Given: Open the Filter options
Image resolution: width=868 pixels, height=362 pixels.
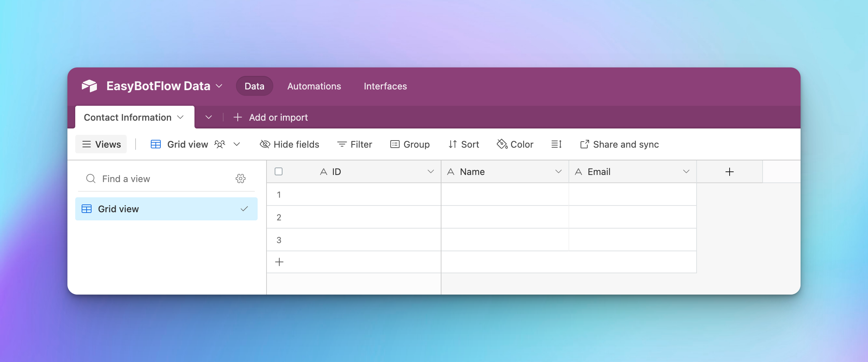Looking at the screenshot, I should [355, 144].
